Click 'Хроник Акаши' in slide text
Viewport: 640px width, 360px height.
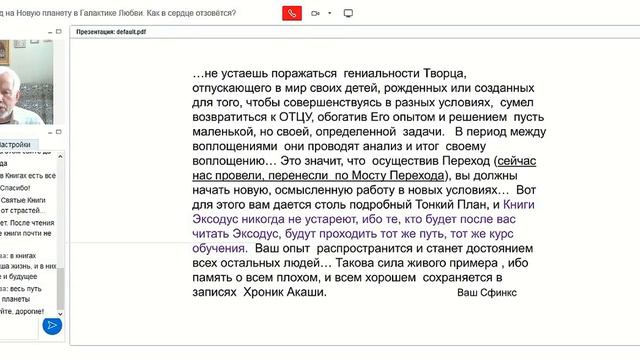click(x=284, y=292)
